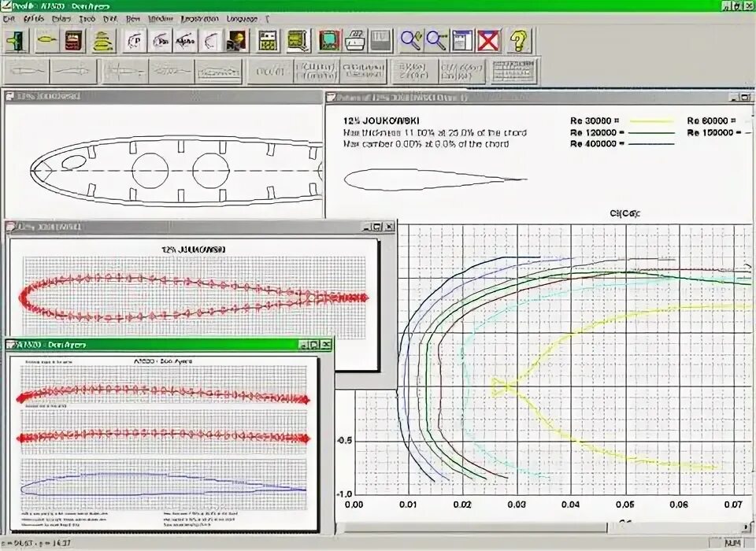Click the window icon in Don Ayers title bar
This screenshot has height=551, width=756.
click(x=11, y=345)
